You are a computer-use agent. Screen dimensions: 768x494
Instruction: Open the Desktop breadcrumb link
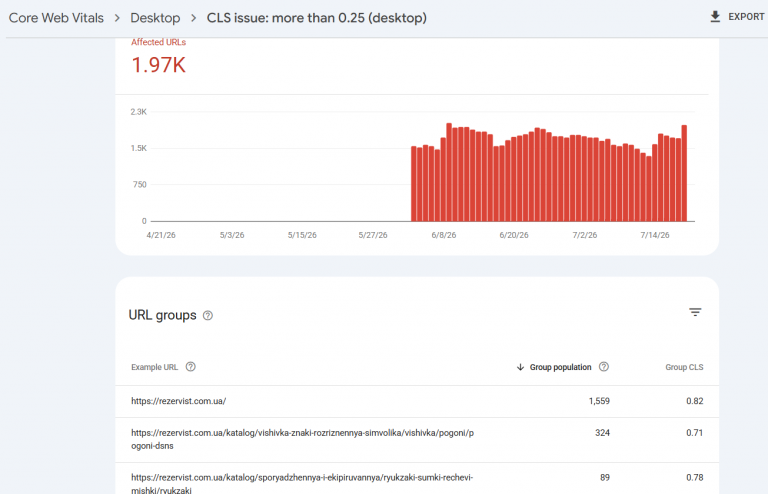[155, 18]
